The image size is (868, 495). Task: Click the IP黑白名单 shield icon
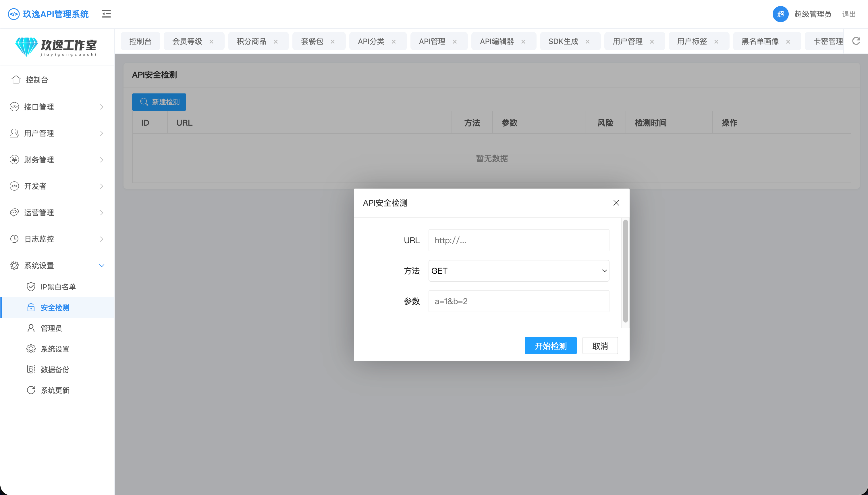pos(31,287)
